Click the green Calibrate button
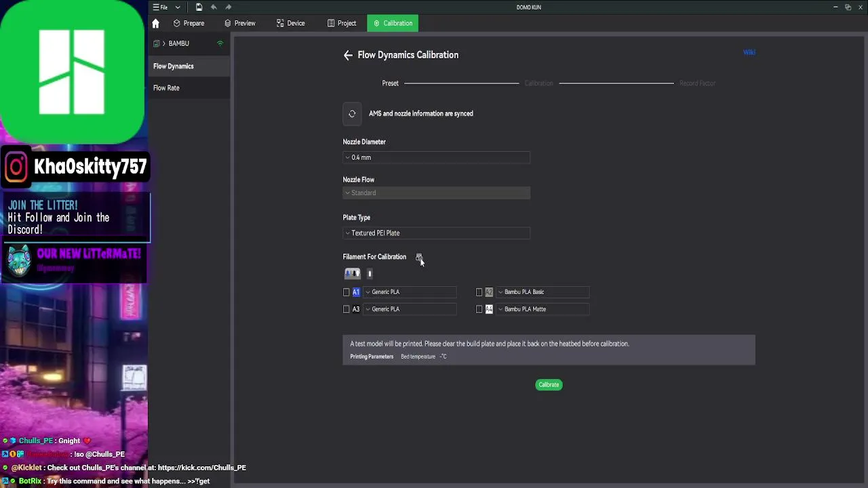This screenshot has height=488, width=868. point(549,385)
